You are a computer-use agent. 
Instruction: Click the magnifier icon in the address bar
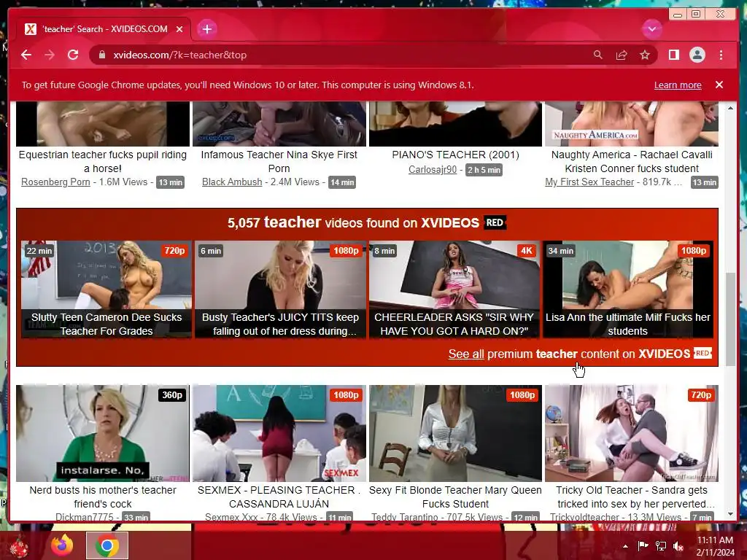coord(598,55)
